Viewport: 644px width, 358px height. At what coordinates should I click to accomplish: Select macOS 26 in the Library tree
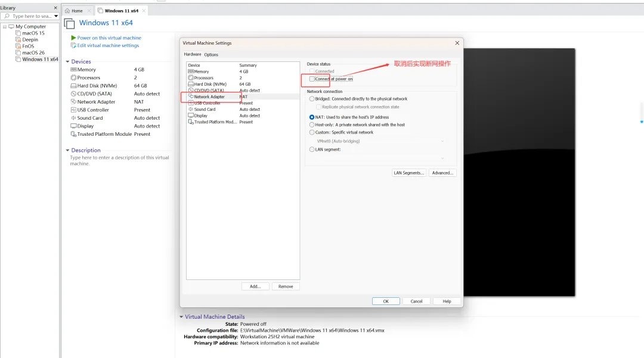click(x=33, y=52)
